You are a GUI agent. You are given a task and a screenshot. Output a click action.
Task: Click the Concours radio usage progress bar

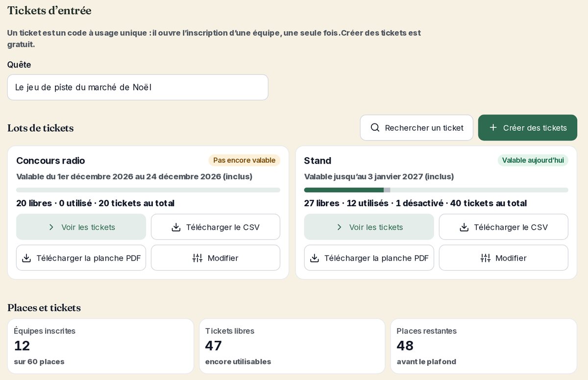pos(148,190)
